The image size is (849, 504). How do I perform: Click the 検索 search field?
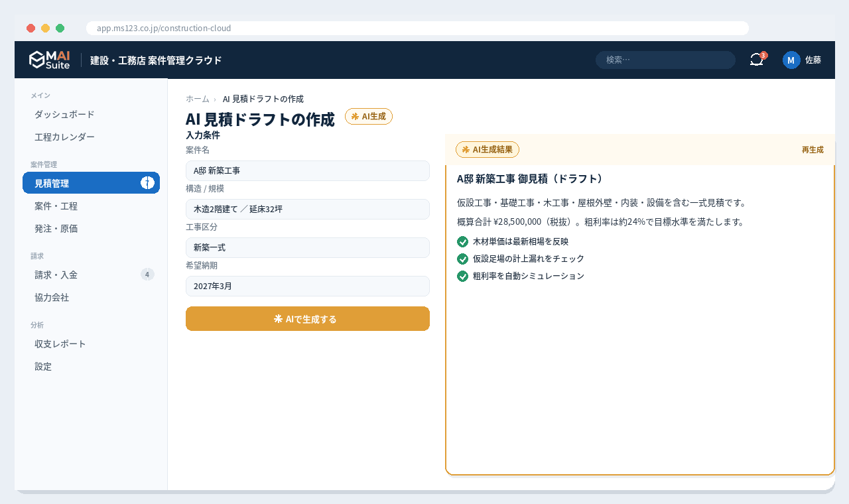coord(665,60)
